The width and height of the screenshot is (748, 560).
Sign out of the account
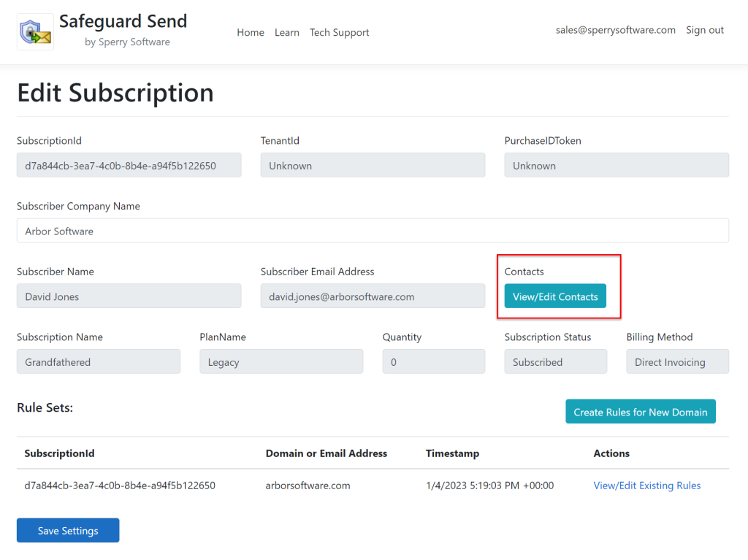[x=705, y=31]
